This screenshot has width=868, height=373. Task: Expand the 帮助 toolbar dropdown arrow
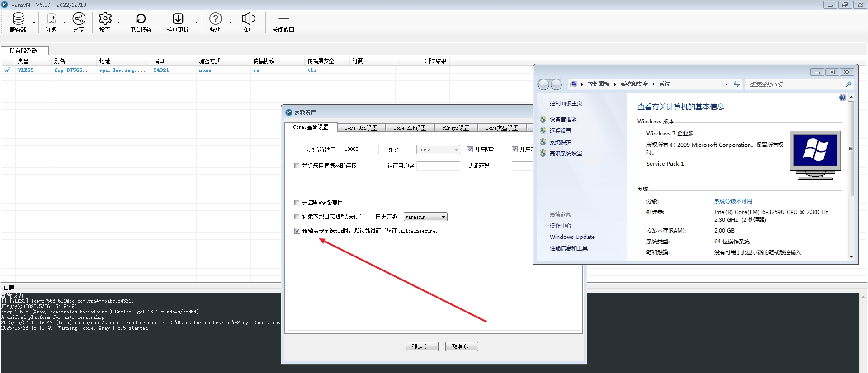230,22
